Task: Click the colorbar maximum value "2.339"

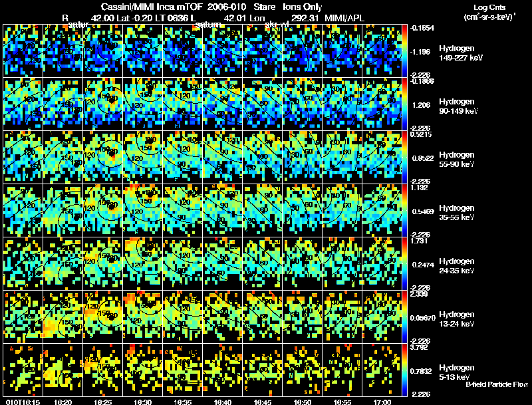Action: tap(420, 294)
